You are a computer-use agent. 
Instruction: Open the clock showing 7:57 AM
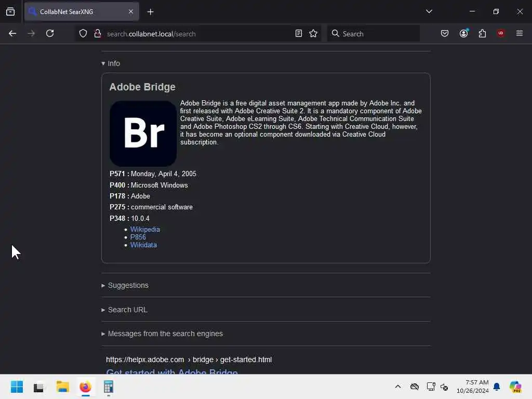(x=473, y=387)
